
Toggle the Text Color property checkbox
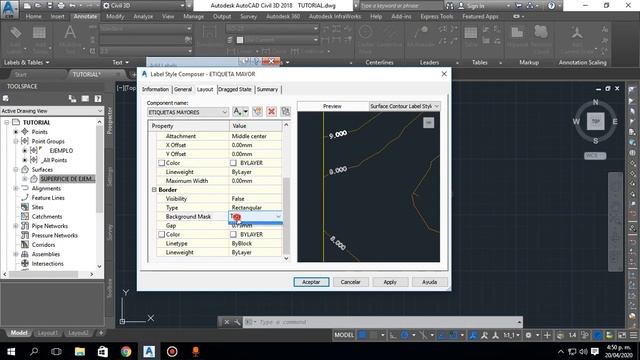[x=162, y=163]
